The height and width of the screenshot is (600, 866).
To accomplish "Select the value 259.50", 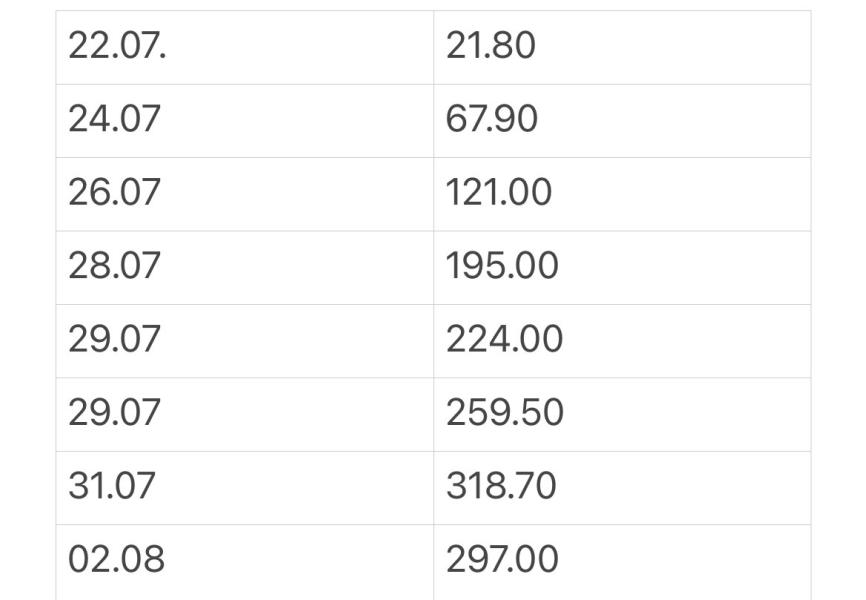I will point(504,413).
